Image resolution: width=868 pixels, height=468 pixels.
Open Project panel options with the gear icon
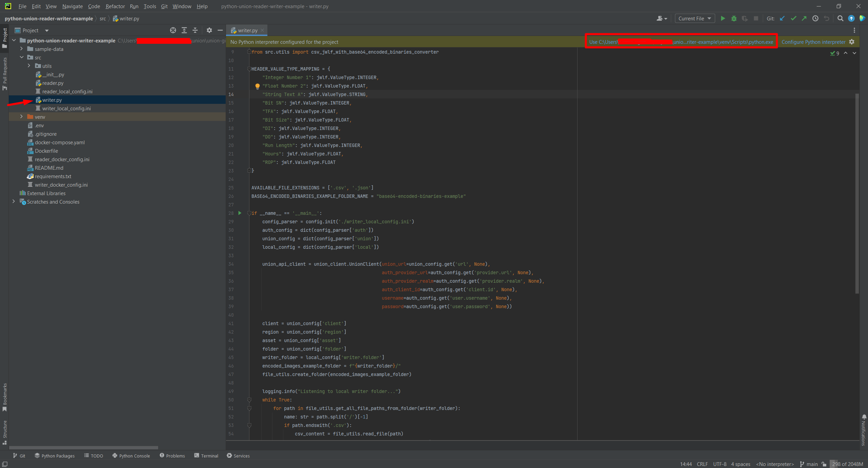[x=209, y=30]
